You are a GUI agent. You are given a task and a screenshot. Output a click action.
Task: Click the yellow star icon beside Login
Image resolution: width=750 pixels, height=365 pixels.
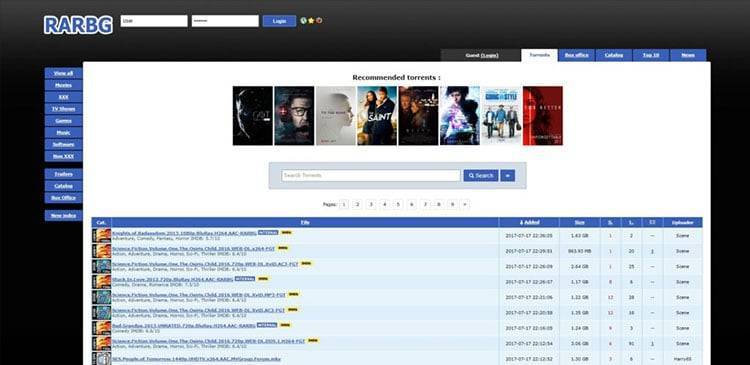coord(311,21)
